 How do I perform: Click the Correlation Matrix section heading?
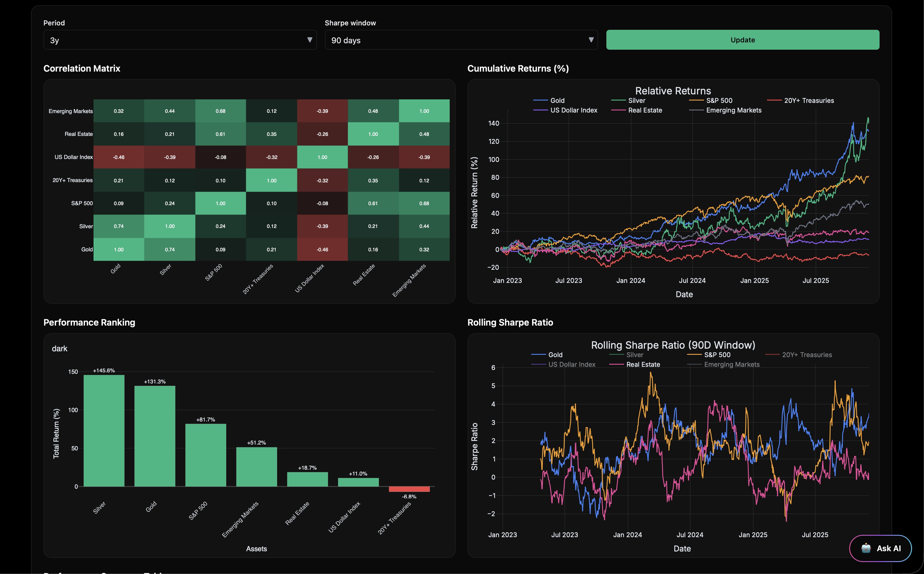(x=82, y=68)
